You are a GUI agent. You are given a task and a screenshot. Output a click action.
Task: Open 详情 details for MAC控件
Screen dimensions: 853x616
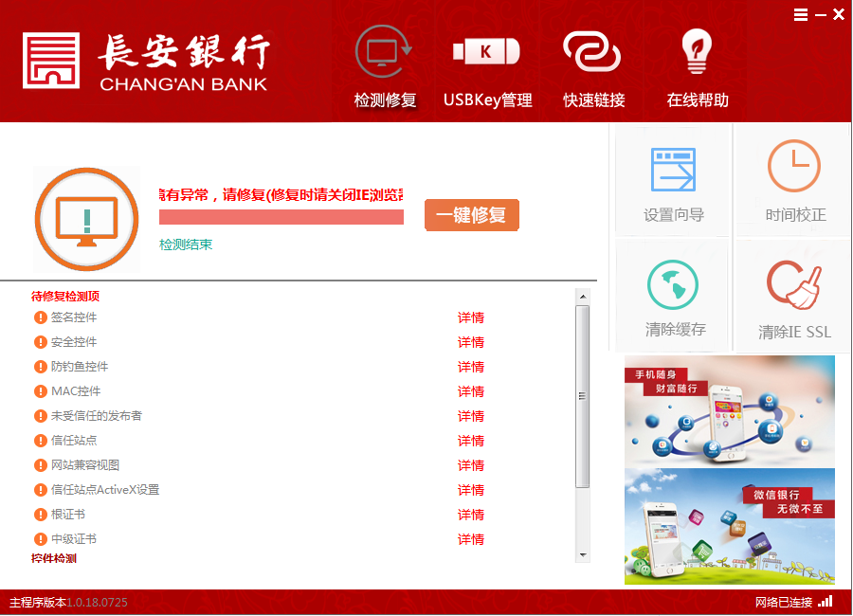click(x=470, y=391)
